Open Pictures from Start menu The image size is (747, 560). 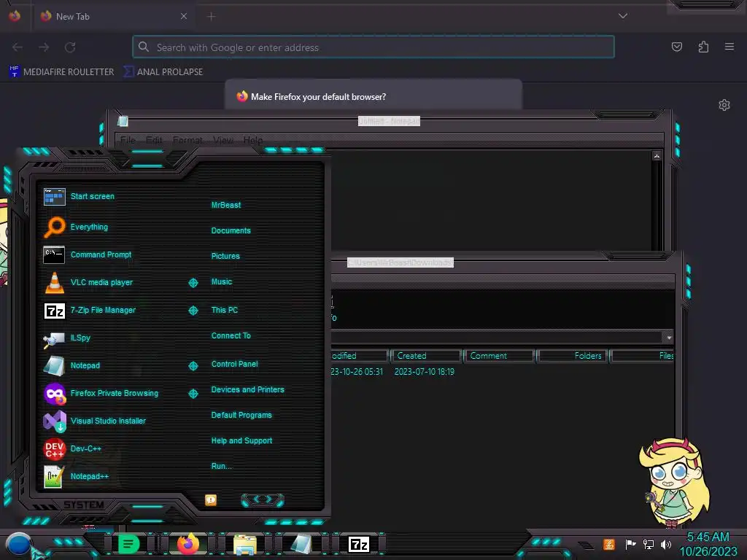pos(225,256)
